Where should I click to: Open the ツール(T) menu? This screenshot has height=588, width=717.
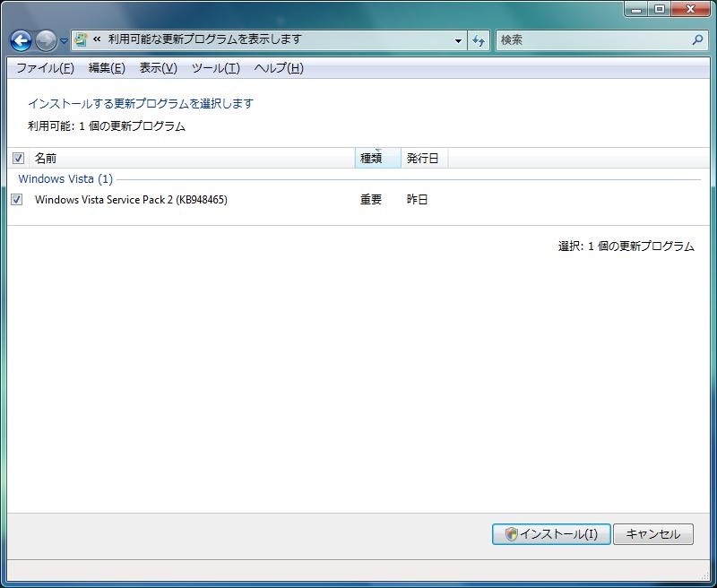pos(216,68)
